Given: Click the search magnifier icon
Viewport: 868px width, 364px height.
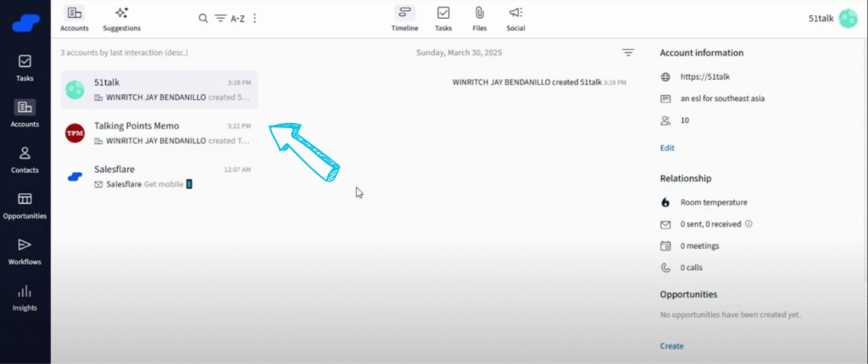Looking at the screenshot, I should (203, 18).
